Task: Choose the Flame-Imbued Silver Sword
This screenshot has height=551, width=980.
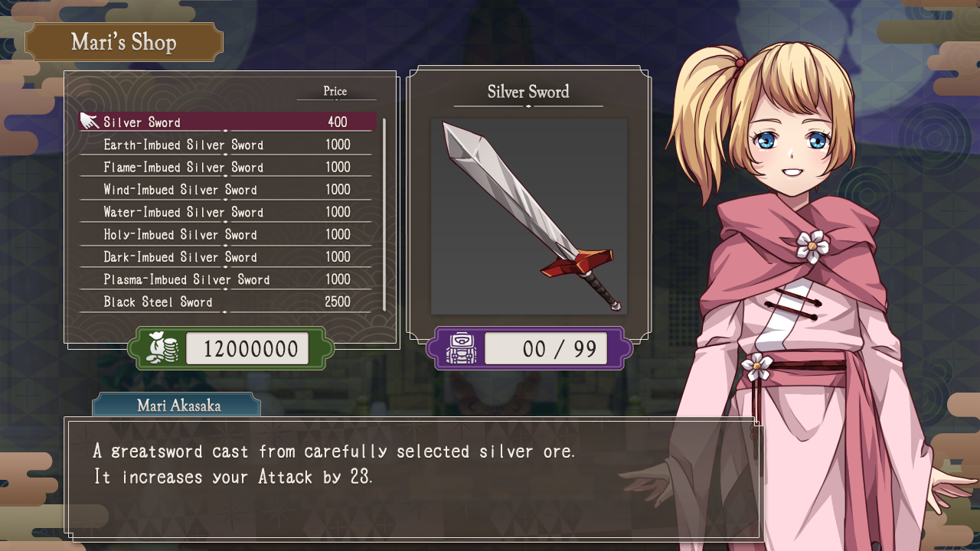Action: pos(228,167)
